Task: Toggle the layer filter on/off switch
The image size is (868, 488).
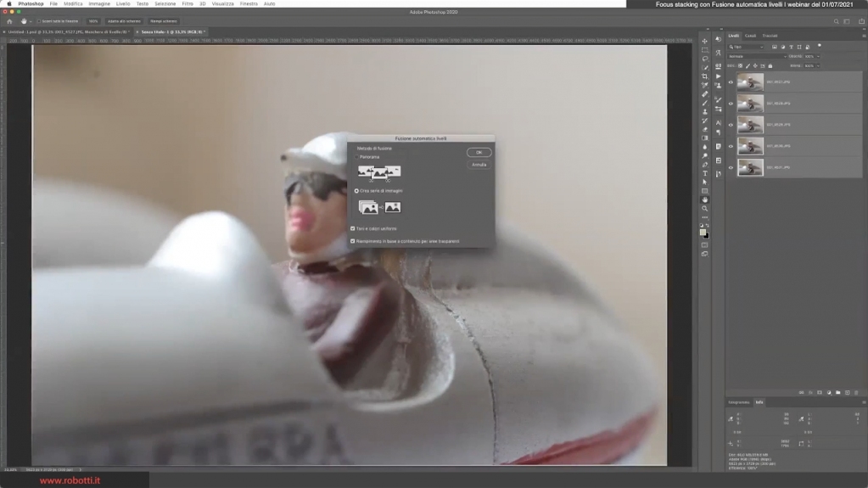Action: point(820,46)
